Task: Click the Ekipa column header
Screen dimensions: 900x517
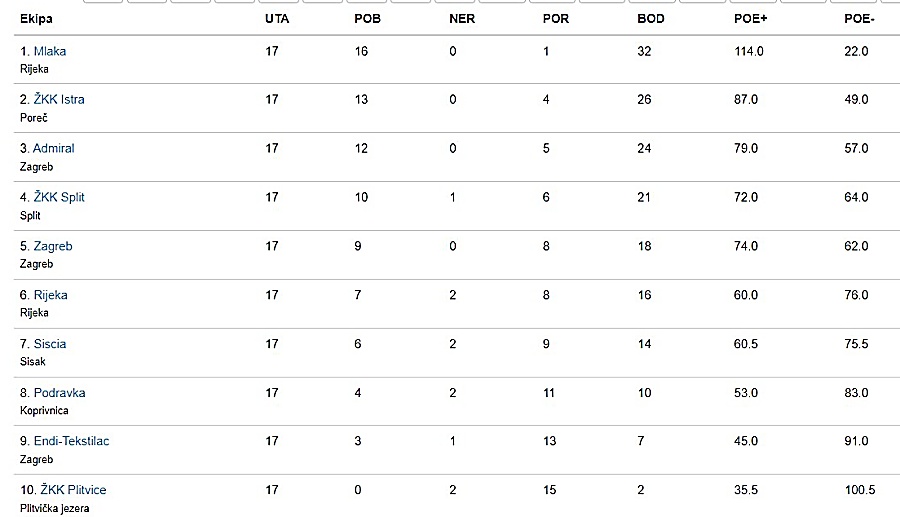Action: click(36, 19)
